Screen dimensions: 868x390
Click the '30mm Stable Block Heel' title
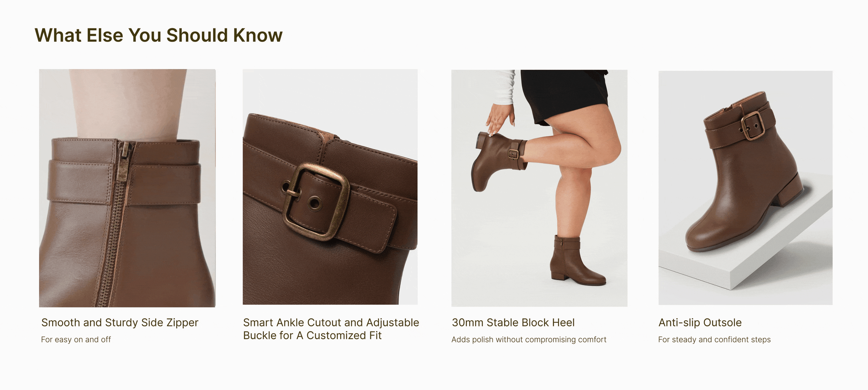[x=513, y=322]
